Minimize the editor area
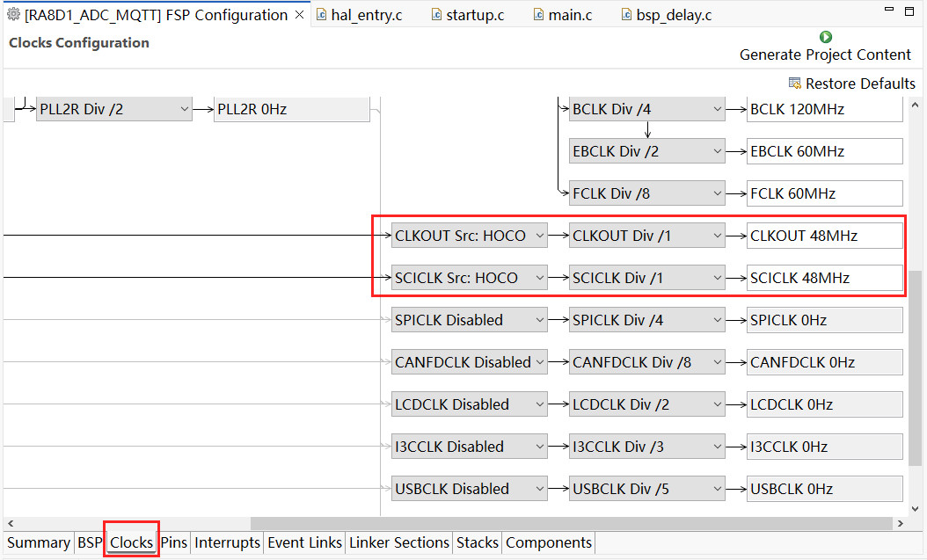927x560 pixels. coord(888,10)
